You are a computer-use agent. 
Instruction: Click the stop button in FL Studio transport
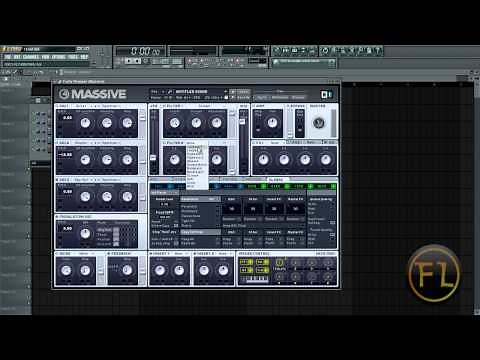coord(137,61)
